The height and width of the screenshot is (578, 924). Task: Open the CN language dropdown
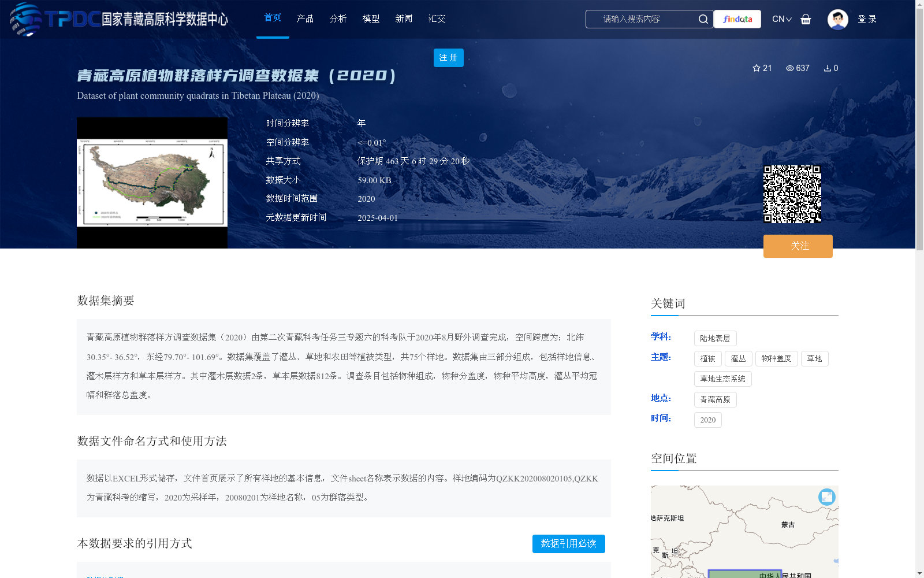coord(782,19)
